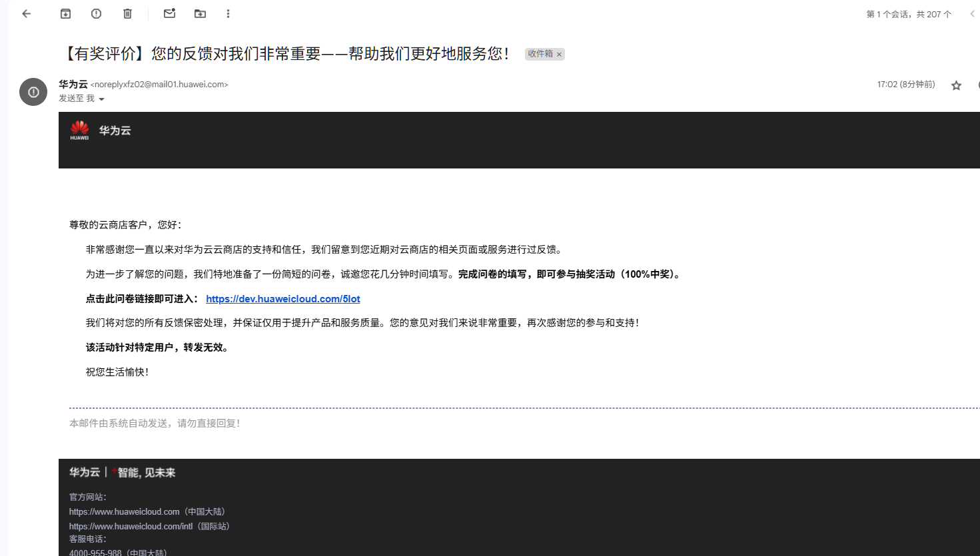Viewport: 980px width, 556px height.
Task: Click 华为云 title in dark header banner
Action: [115, 131]
